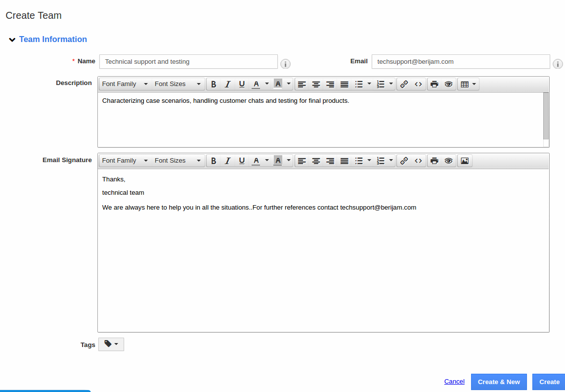Center-align text in the Email Signature editor
Viewport: 565px width, 392px height.
(x=316, y=161)
